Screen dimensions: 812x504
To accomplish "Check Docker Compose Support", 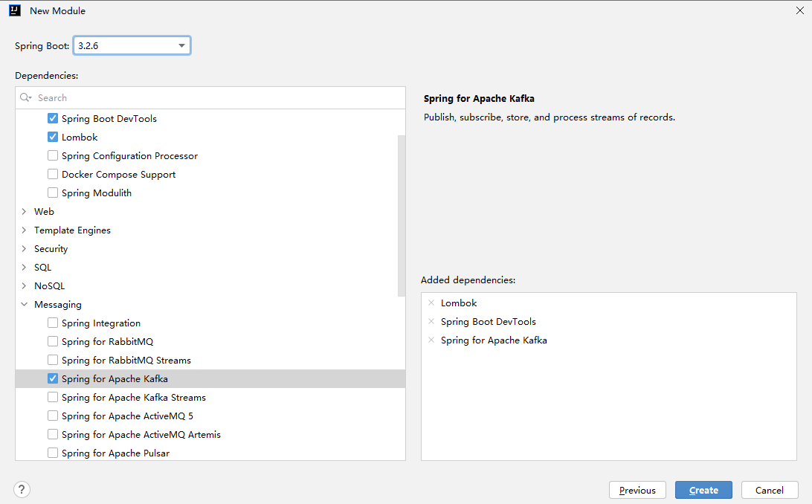I will point(53,174).
